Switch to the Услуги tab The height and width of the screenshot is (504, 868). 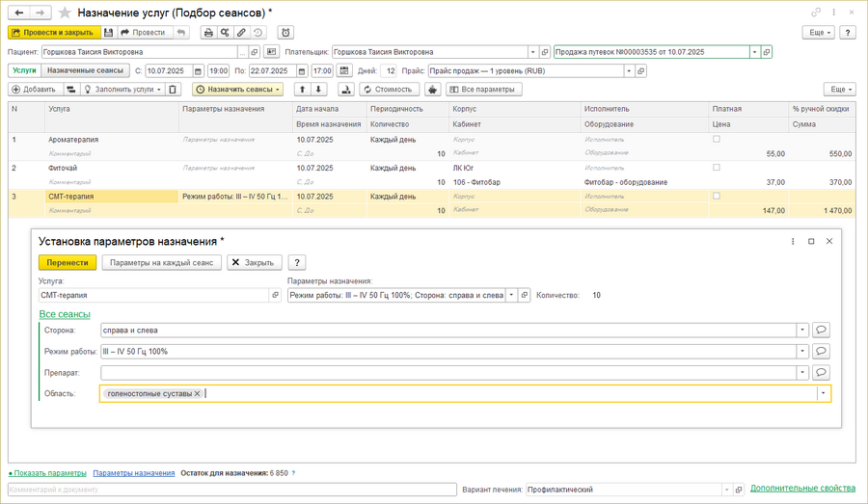tap(24, 70)
